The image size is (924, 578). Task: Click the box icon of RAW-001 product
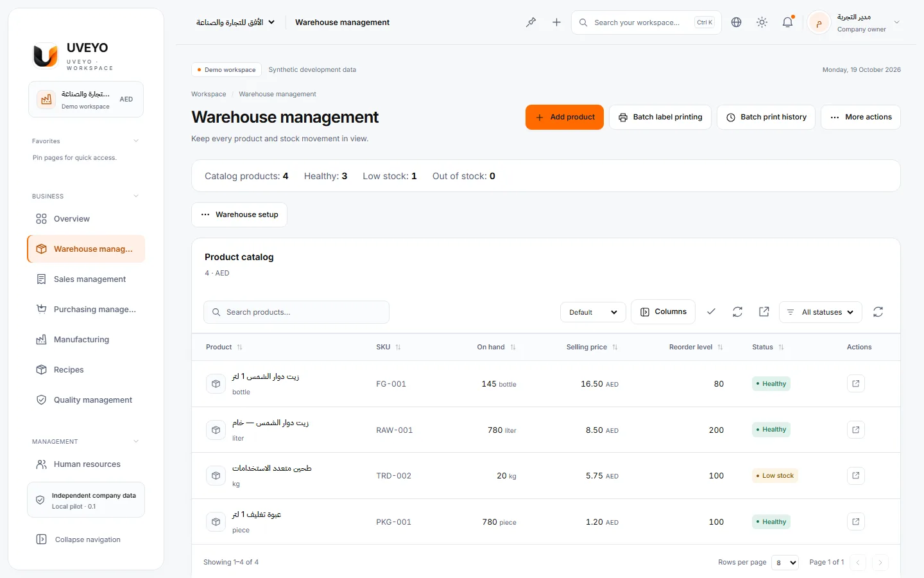pyautogui.click(x=216, y=430)
